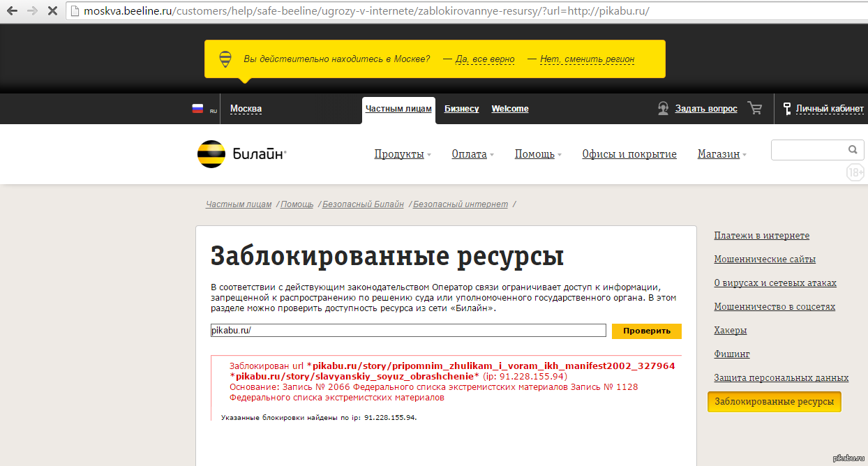Open the Задать вопрос link
Screen dimensions: 868x466
[x=706, y=109]
